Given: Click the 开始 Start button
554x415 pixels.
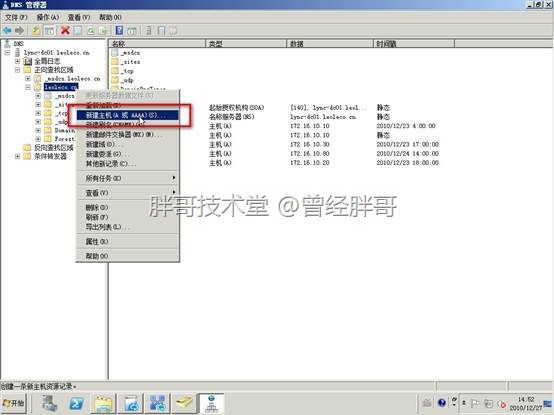Looking at the screenshot, I should coord(13,403).
